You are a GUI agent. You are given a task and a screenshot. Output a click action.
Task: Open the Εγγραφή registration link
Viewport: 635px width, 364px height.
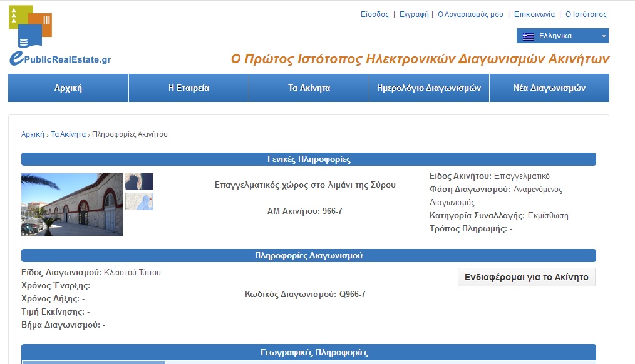coord(414,14)
